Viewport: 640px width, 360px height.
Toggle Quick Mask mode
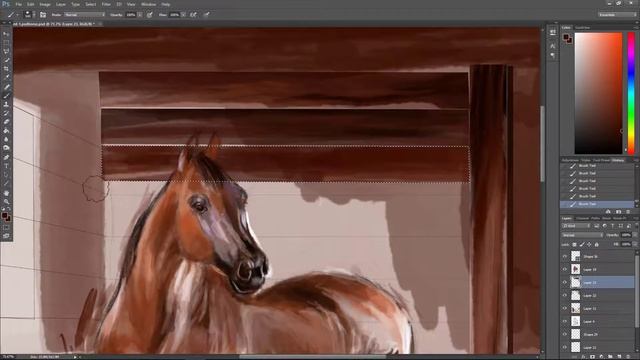[6, 228]
